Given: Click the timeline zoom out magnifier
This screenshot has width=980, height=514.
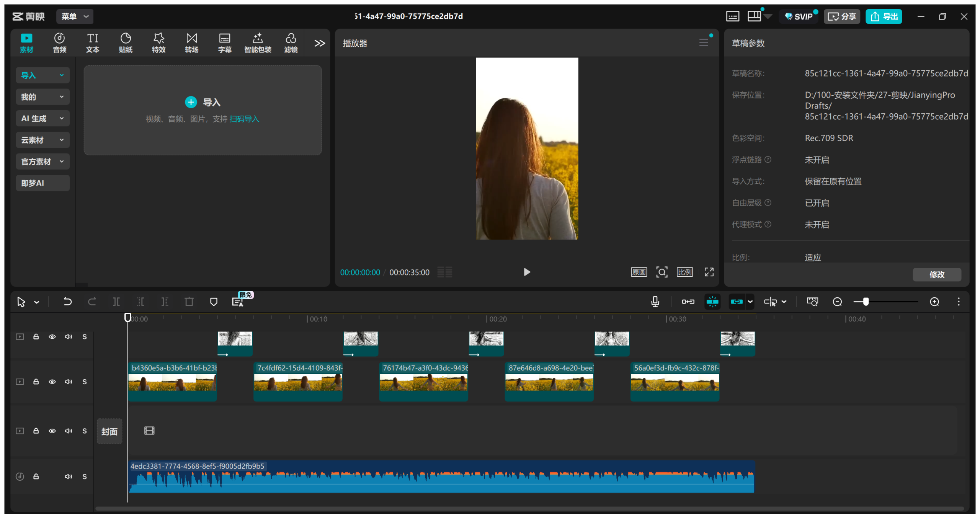Looking at the screenshot, I should [x=837, y=302].
